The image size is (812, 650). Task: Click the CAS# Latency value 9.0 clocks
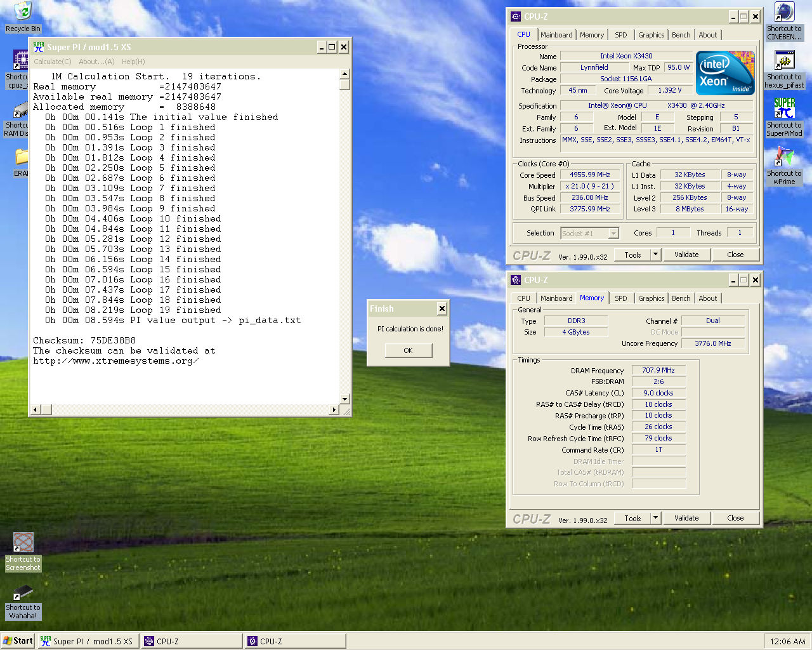click(658, 393)
